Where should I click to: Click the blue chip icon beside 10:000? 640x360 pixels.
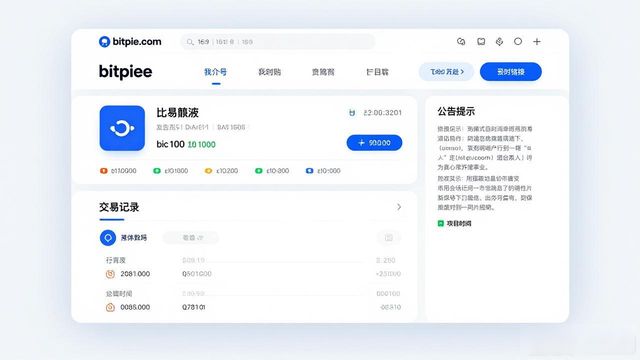pos(309,171)
